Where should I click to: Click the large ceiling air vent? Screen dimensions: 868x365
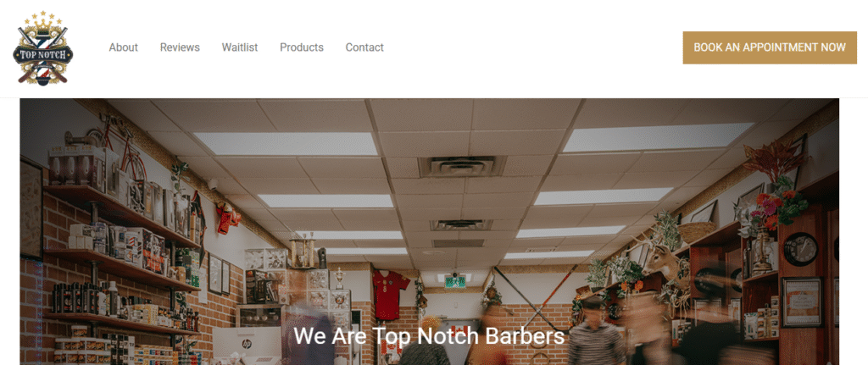[462, 167]
